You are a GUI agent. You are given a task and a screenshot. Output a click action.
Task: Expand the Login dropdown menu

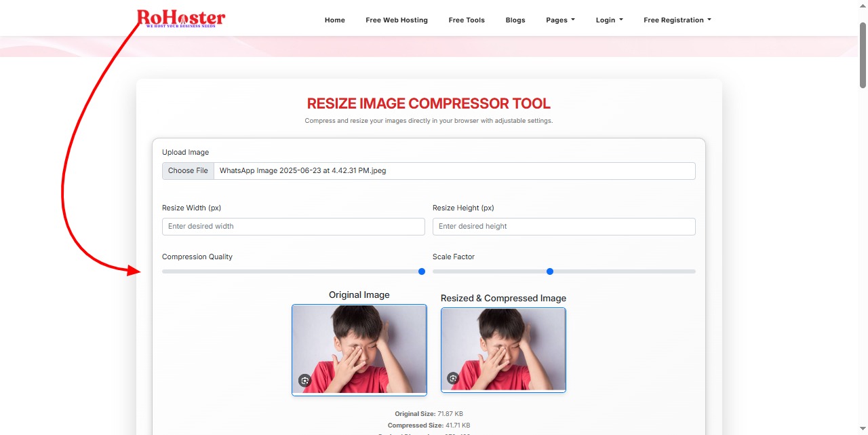609,20
